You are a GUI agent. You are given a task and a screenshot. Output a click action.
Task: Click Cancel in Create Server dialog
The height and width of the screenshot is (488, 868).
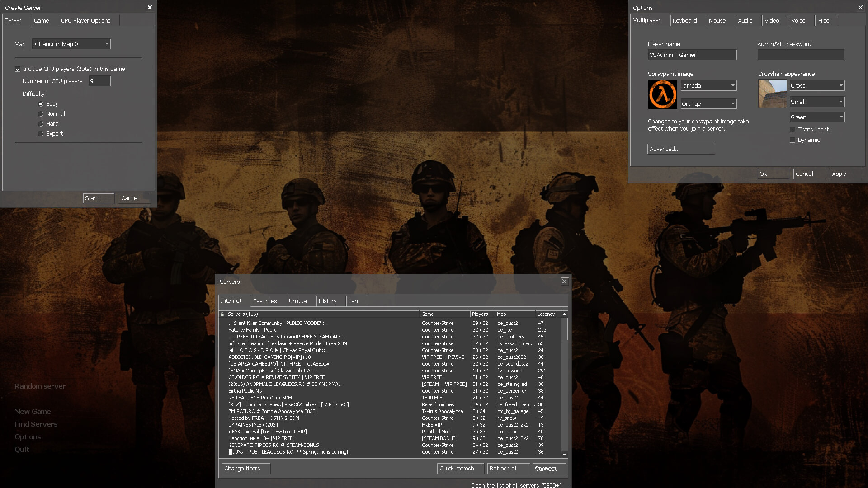(x=135, y=198)
